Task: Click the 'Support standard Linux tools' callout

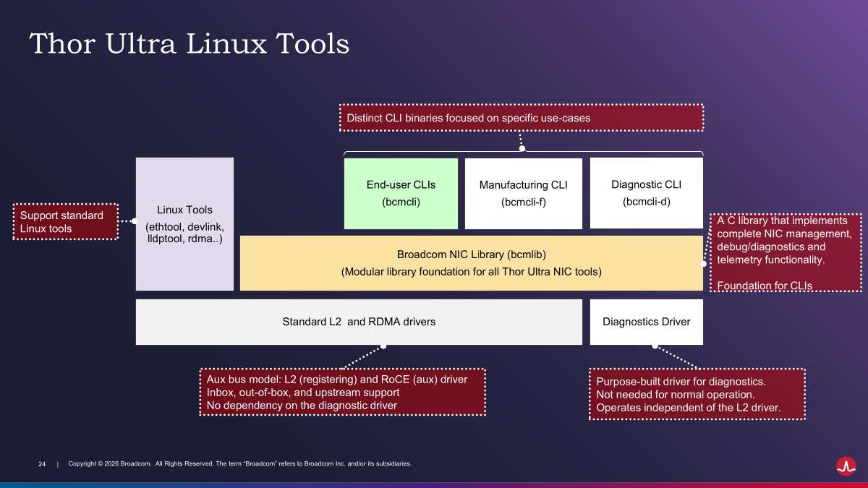Action: point(66,222)
